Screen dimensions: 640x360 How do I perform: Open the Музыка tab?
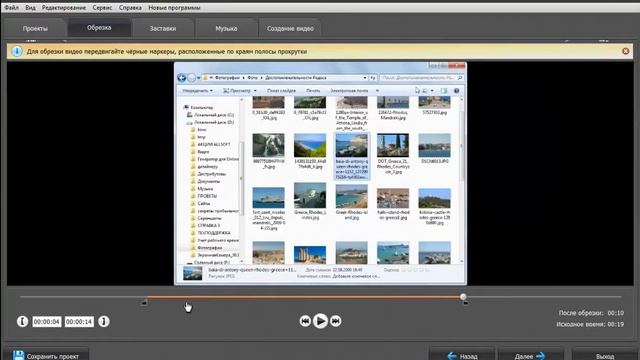pyautogui.click(x=226, y=29)
